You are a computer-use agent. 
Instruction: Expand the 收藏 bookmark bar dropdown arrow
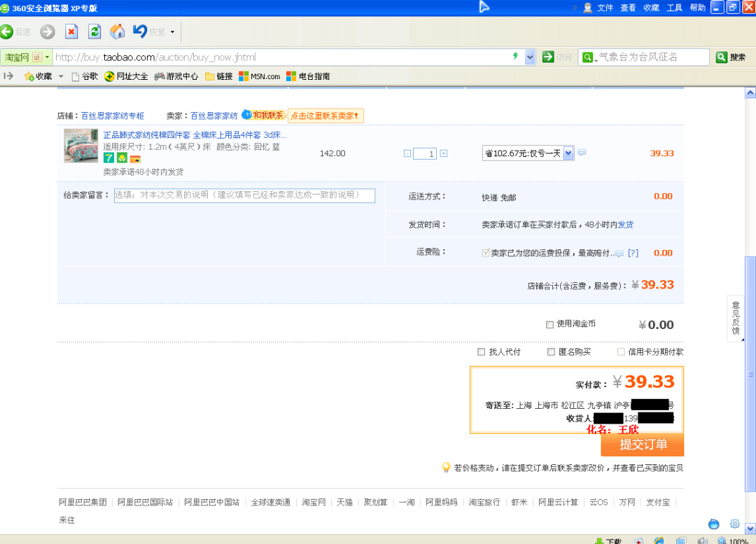61,76
